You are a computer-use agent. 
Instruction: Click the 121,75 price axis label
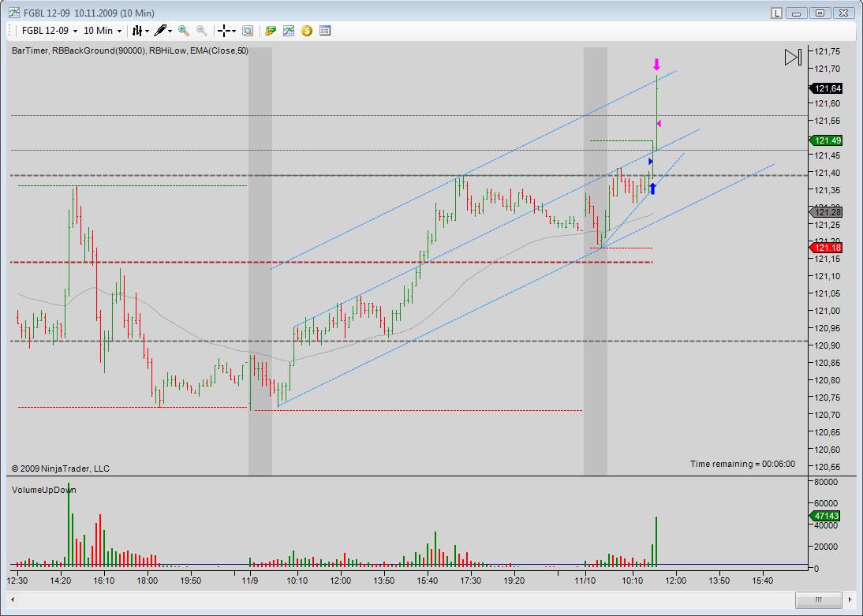(x=828, y=51)
